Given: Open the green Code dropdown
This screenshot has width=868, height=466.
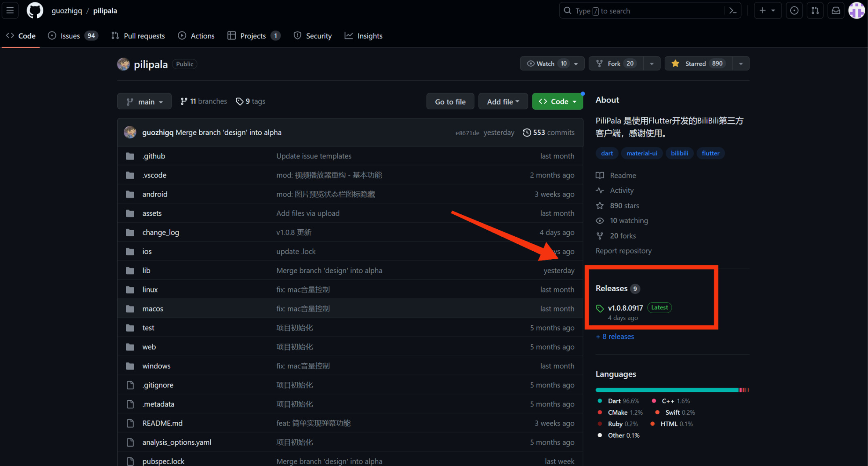Looking at the screenshot, I should coord(557,102).
